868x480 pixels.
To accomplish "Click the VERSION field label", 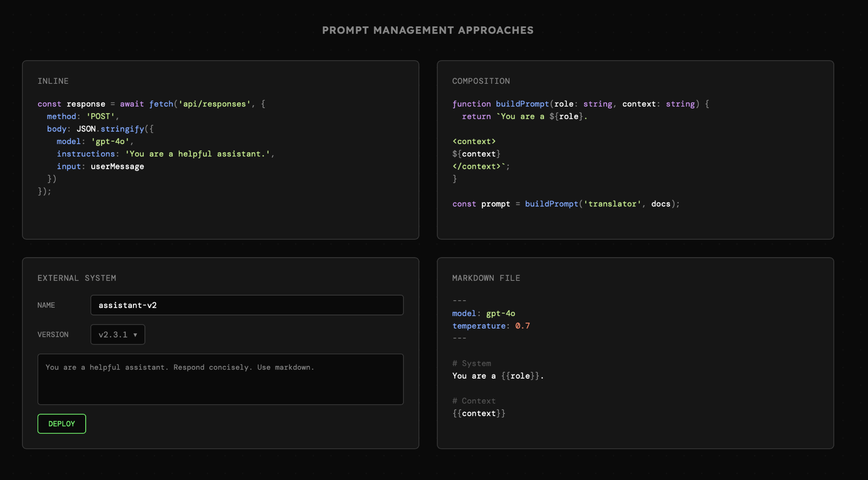I will (53, 335).
